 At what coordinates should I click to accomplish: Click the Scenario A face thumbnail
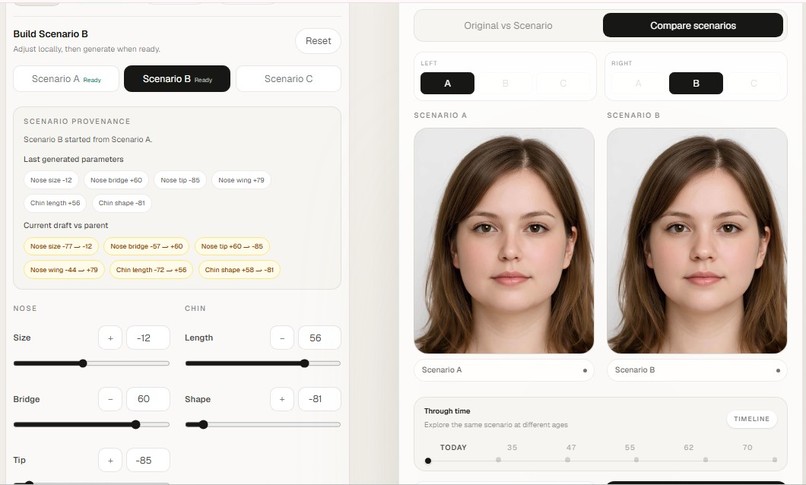pos(504,240)
